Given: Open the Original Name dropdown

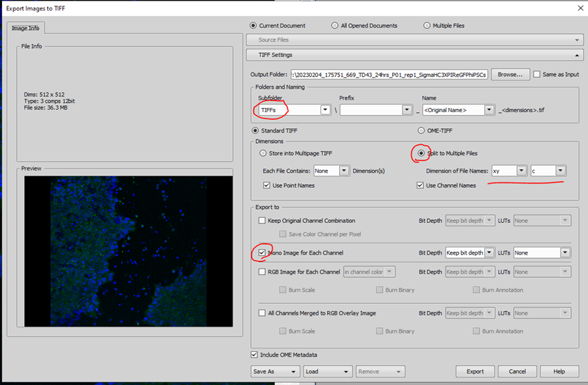Looking at the screenshot, I should click(489, 110).
